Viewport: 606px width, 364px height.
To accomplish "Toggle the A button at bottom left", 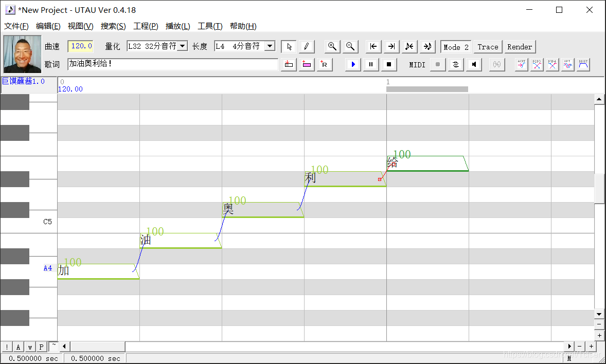I will click(x=18, y=347).
